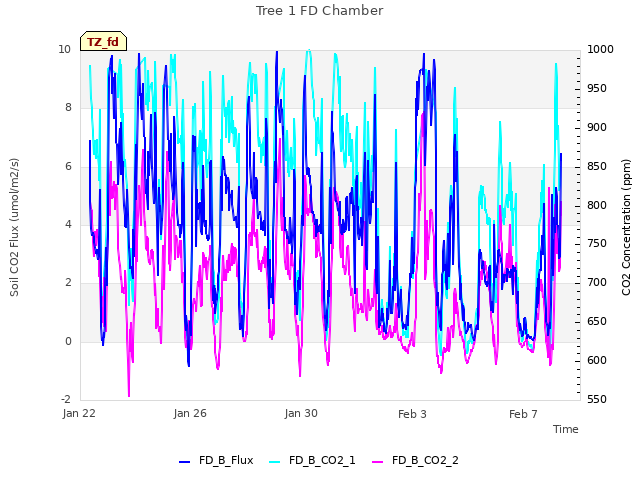Click the 650 right-axis tick label
The width and height of the screenshot is (640, 480).
click(597, 322)
